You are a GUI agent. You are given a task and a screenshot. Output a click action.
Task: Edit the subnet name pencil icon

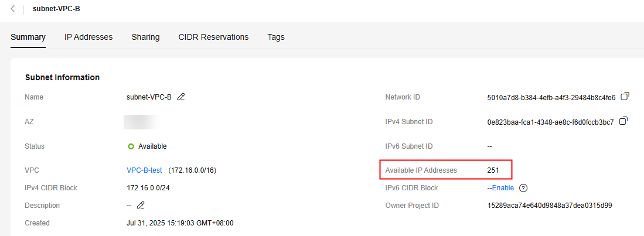[181, 97]
